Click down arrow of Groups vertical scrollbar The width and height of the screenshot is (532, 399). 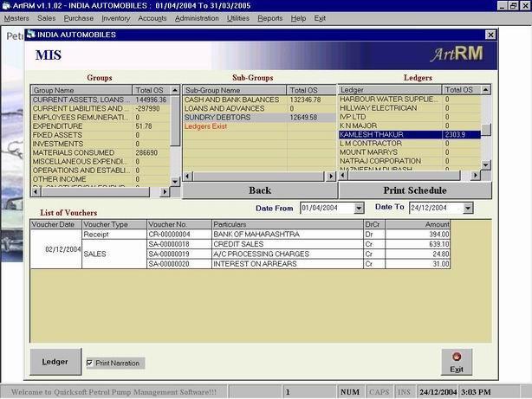tap(175, 182)
